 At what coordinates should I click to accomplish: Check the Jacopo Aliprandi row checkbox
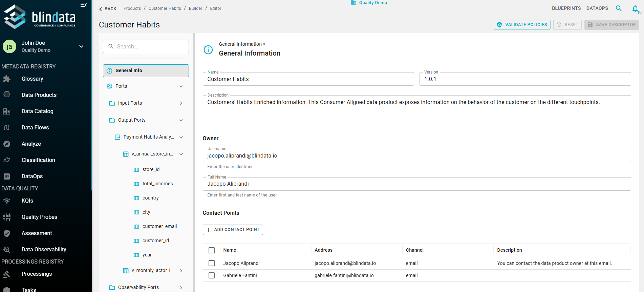point(212,263)
